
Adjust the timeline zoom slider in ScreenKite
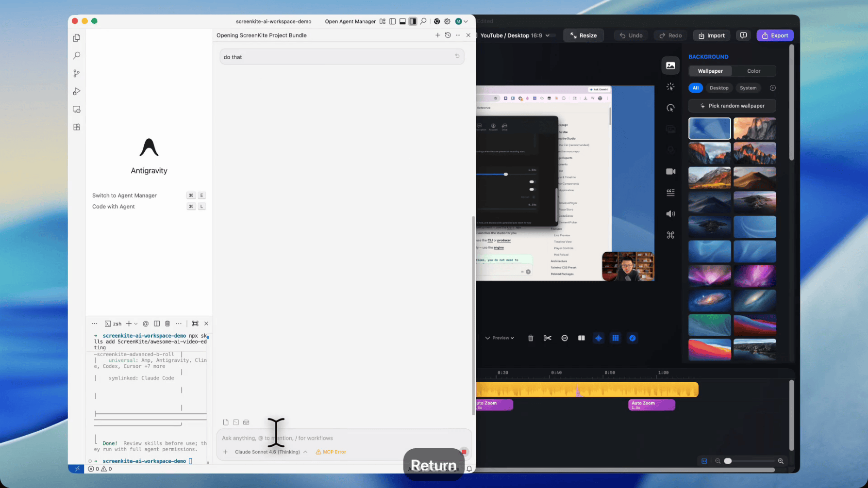749,461
